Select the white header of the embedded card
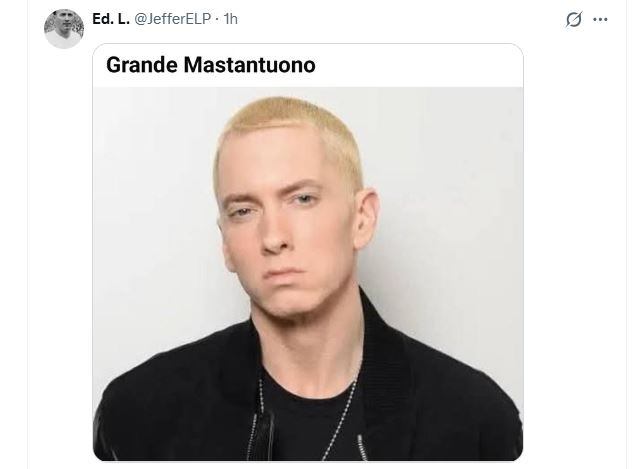The width and height of the screenshot is (644, 469). (308, 65)
